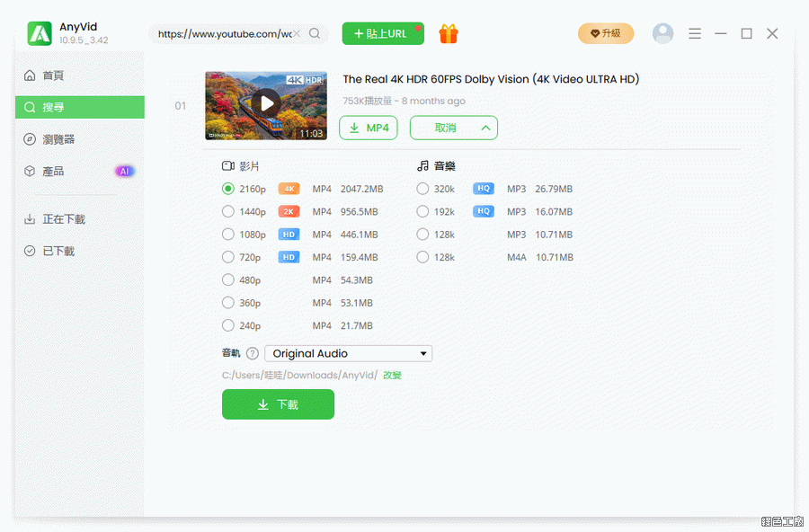This screenshot has width=809, height=532.
Task: Open the hamburger menu icon
Action: tap(695, 34)
